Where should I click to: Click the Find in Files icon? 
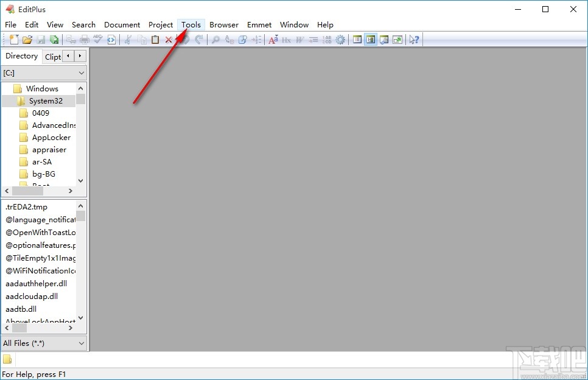[x=243, y=40]
